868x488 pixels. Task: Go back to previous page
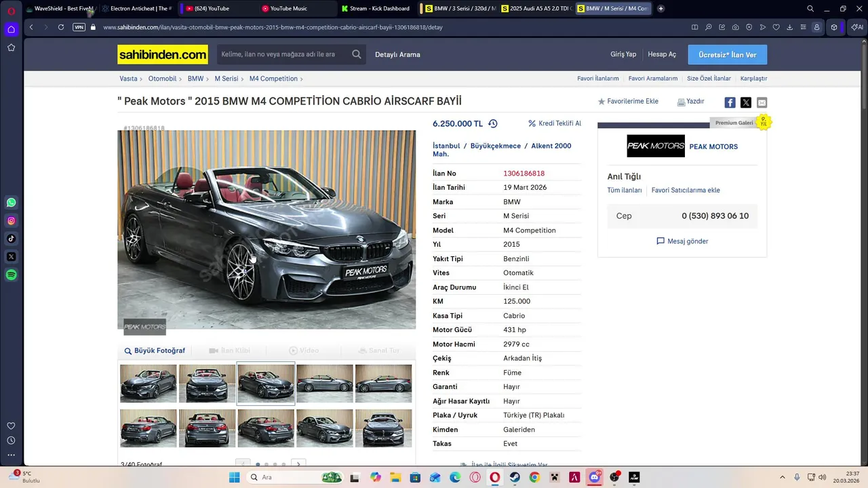(x=31, y=27)
